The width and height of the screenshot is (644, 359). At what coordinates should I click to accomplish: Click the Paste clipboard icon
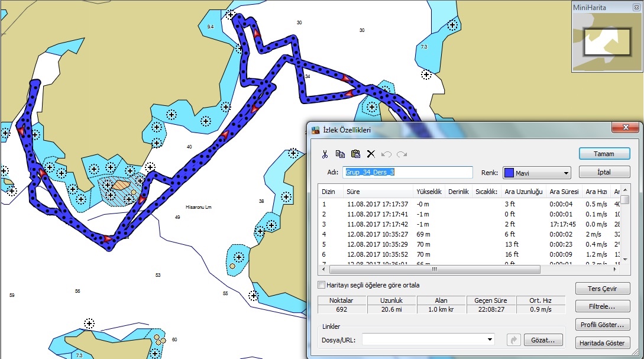click(x=355, y=154)
